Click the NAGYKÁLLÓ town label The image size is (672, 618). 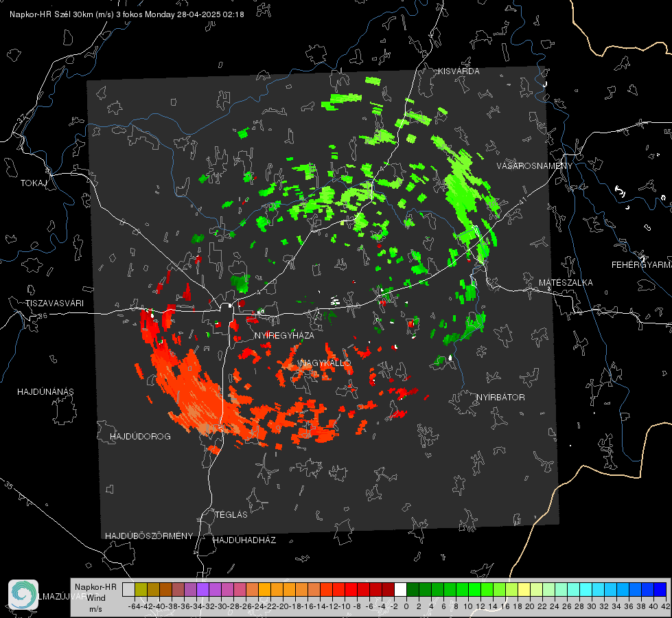[325, 363]
